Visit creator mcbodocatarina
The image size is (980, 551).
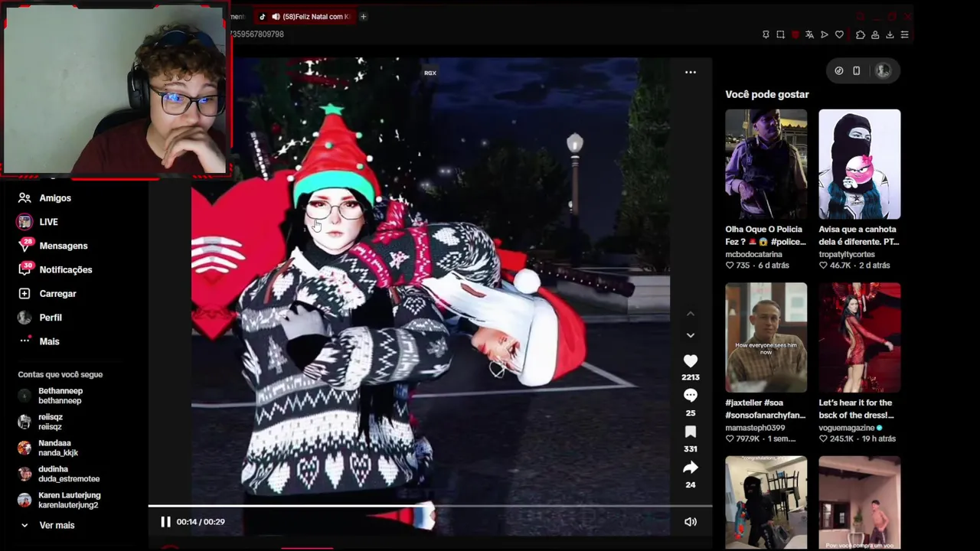[754, 254]
